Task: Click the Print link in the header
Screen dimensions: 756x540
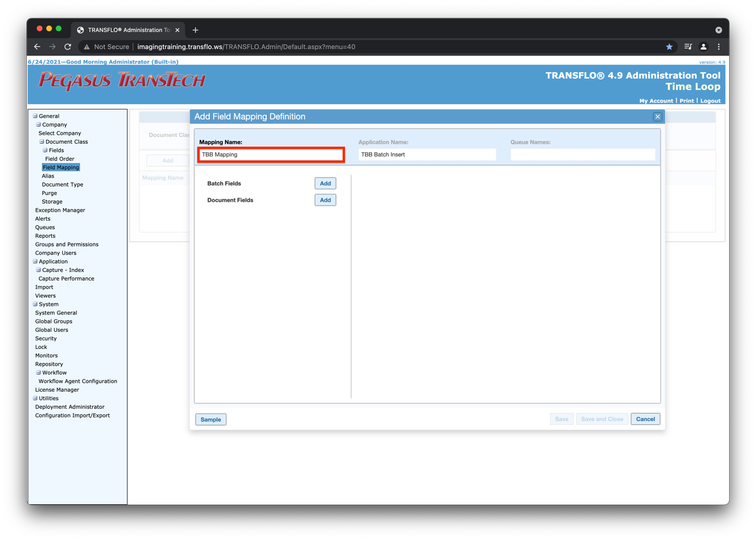Action: point(687,101)
